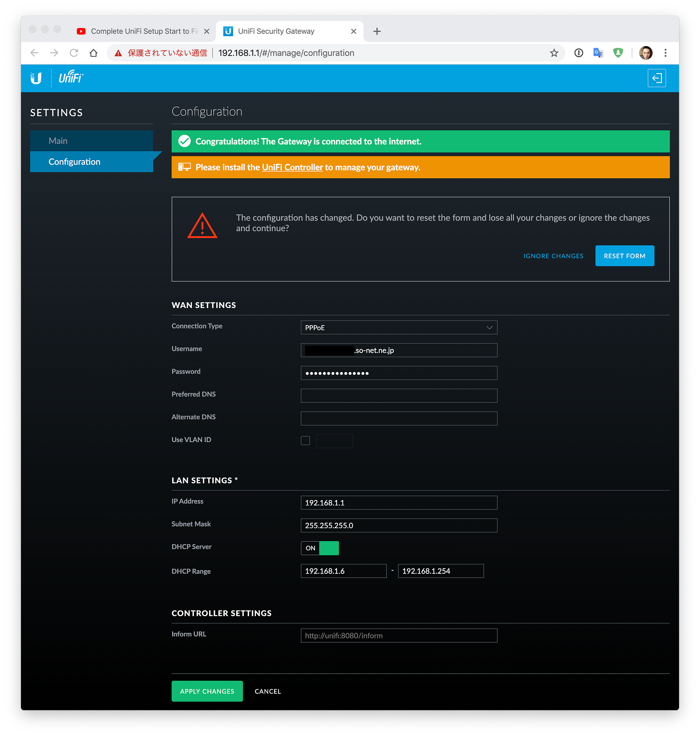
Task: Click the RESET FORM button
Action: pos(625,256)
